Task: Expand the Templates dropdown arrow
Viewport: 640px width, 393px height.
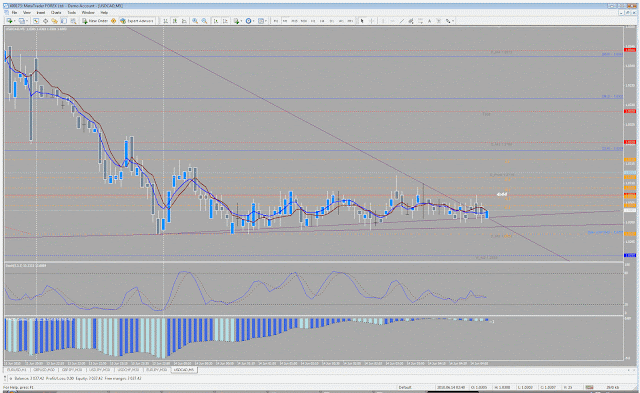Action: click(x=266, y=21)
